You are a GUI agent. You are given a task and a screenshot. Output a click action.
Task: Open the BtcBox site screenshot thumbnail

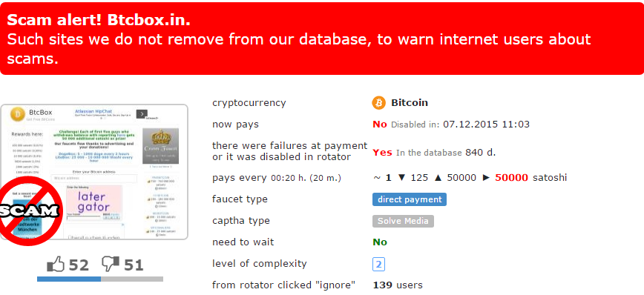tap(94, 171)
